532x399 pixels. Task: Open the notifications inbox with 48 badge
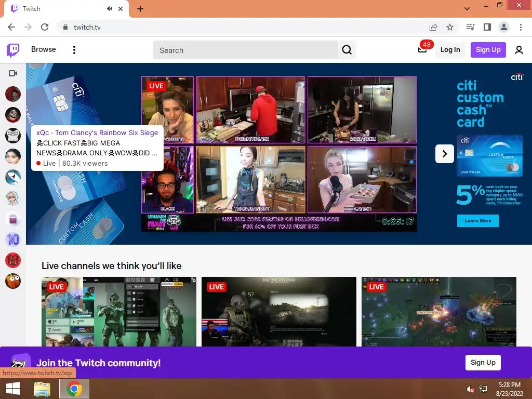tap(423, 49)
